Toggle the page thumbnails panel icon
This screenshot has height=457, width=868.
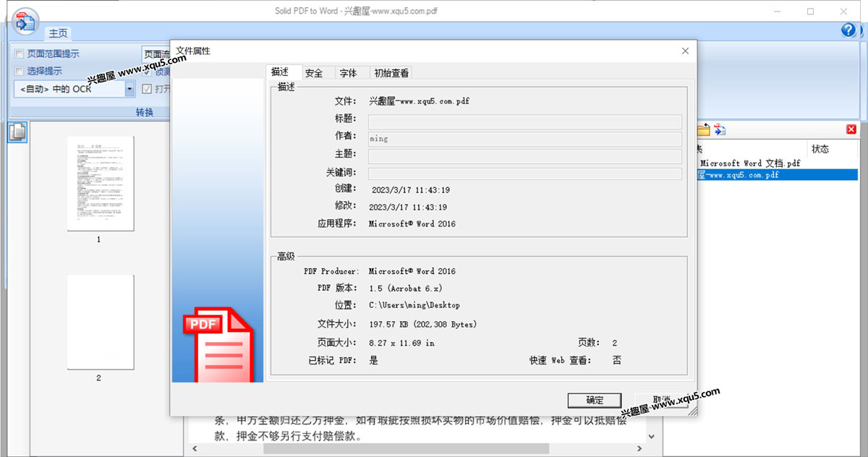coord(17,132)
